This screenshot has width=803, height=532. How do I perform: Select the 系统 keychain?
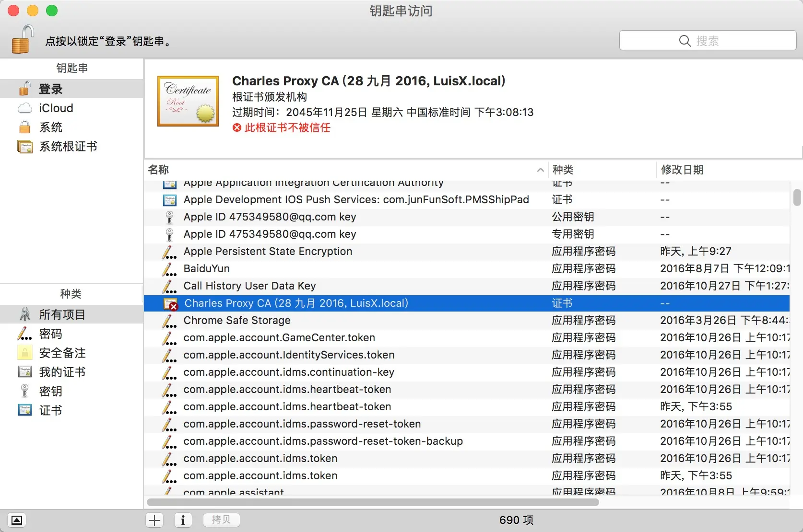point(72,127)
